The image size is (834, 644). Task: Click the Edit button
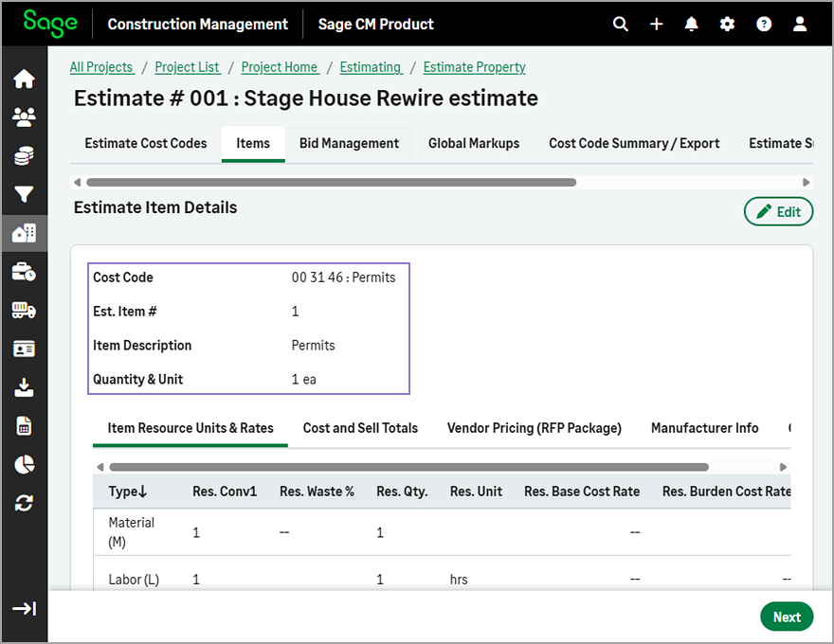pyautogui.click(x=778, y=211)
